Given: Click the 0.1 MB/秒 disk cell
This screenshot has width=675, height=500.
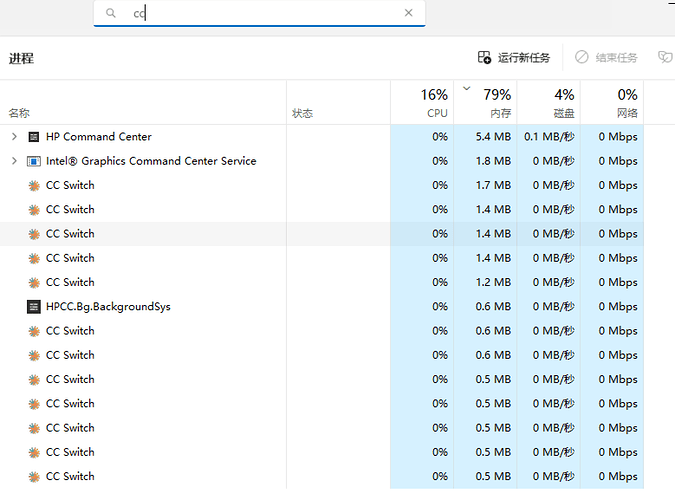Looking at the screenshot, I should click(549, 137).
